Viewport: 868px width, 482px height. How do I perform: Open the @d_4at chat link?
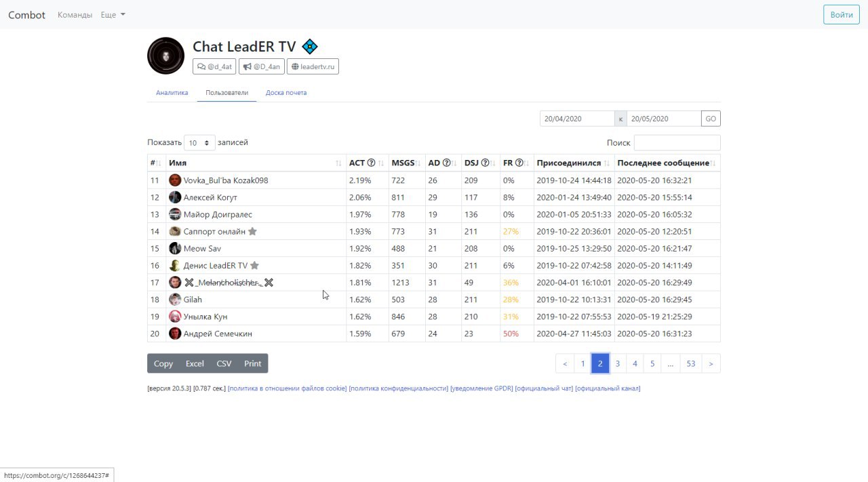pos(214,66)
